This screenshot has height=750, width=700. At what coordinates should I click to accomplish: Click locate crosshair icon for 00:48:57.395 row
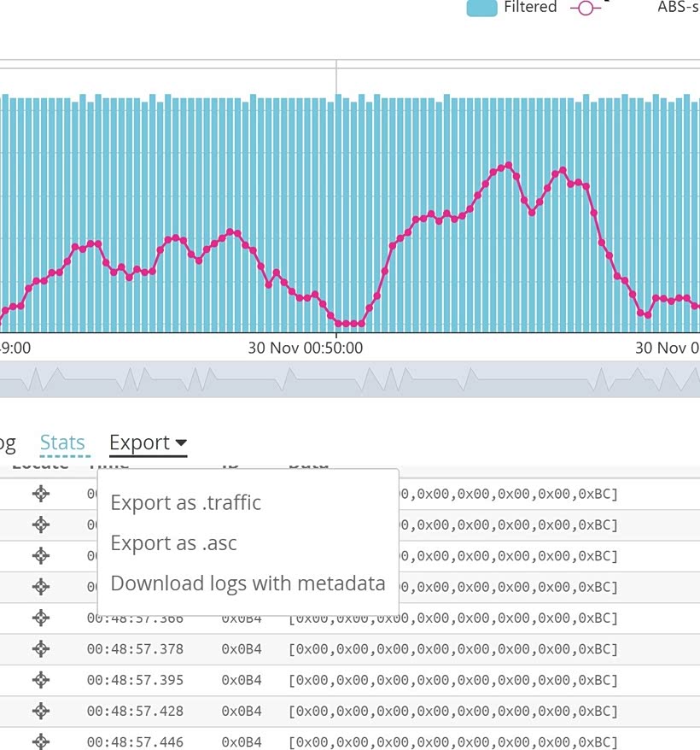tap(41, 680)
